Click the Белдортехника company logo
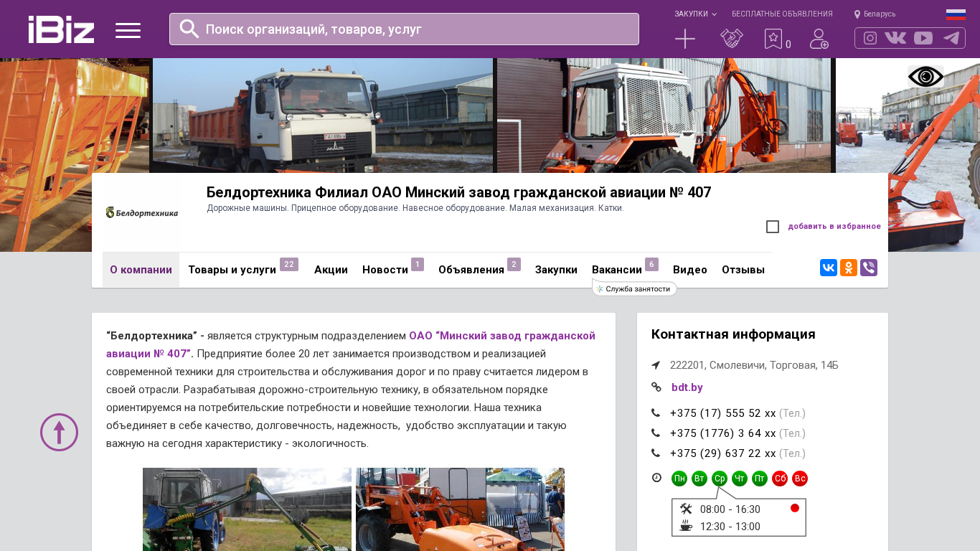The height and width of the screenshot is (551, 980). 142,212
